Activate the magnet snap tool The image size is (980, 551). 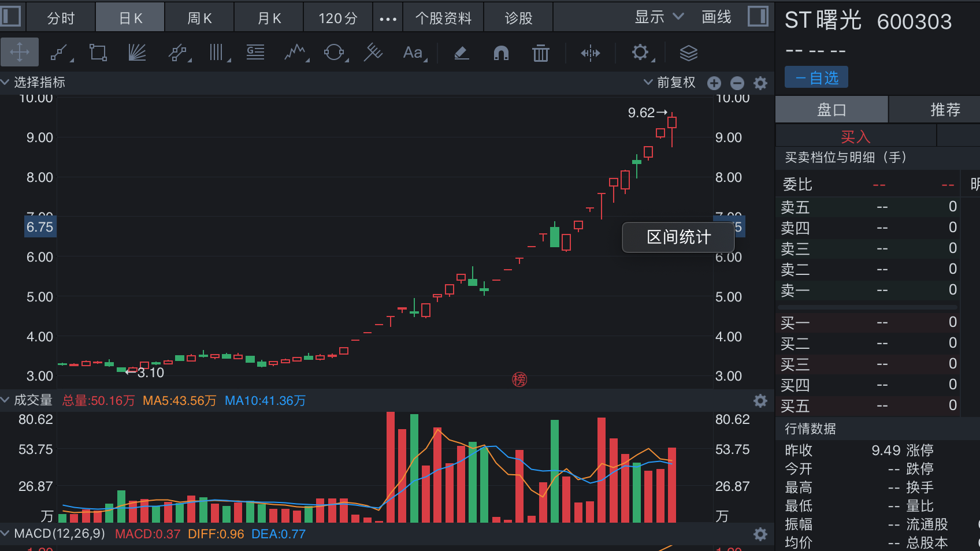click(501, 53)
